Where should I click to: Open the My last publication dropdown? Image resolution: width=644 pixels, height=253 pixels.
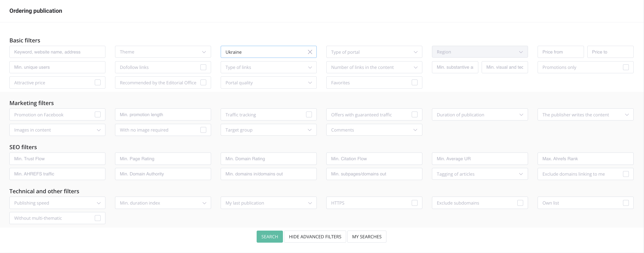click(x=268, y=203)
